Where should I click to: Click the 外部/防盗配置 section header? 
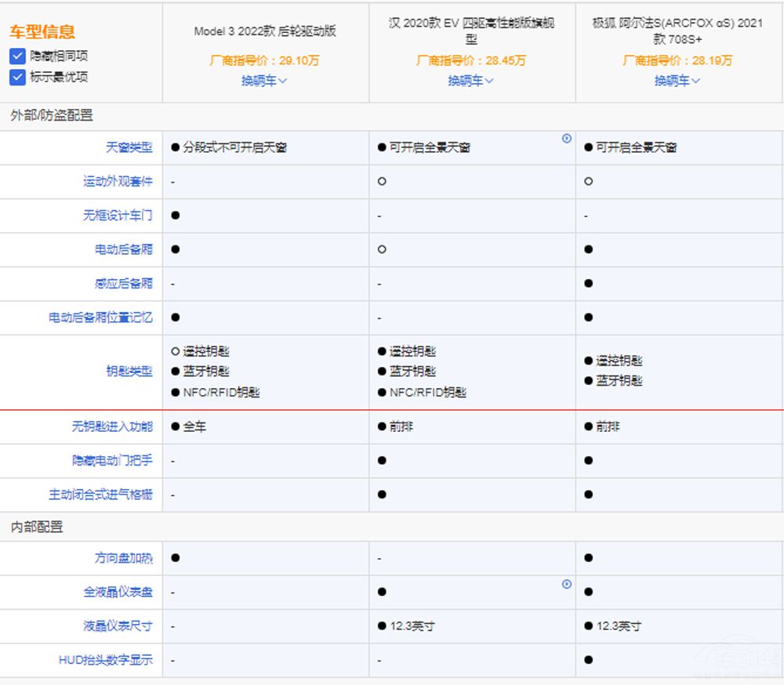[x=52, y=115]
